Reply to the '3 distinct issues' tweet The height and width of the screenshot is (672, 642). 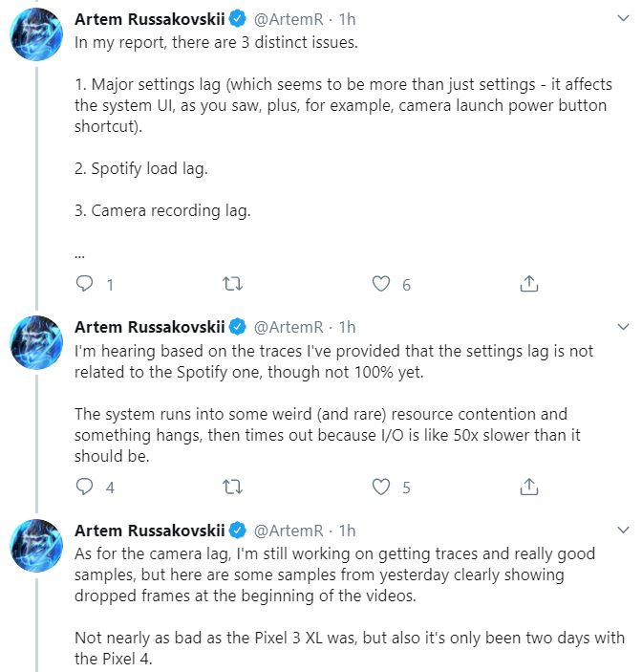coord(85,284)
